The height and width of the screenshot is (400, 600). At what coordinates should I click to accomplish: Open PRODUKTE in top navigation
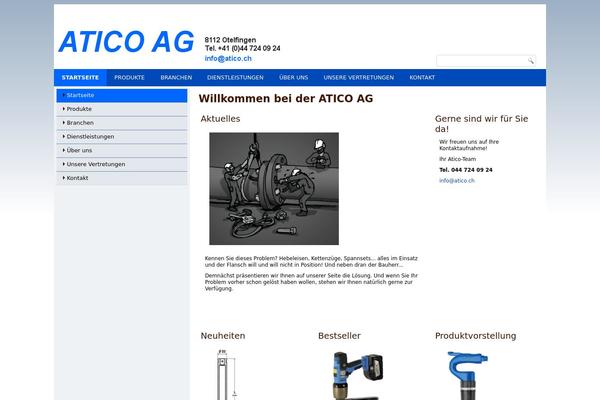click(129, 77)
